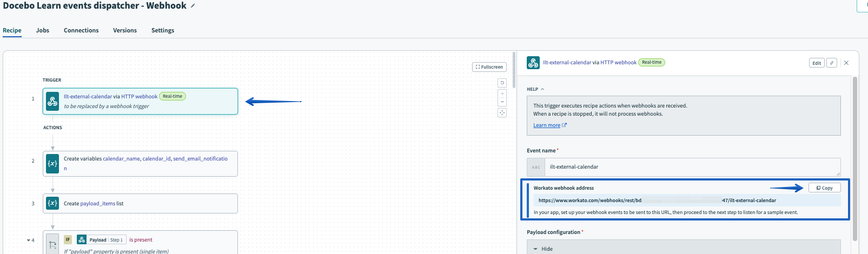Expand the Hide dropdown under Payload configuration

(684, 249)
